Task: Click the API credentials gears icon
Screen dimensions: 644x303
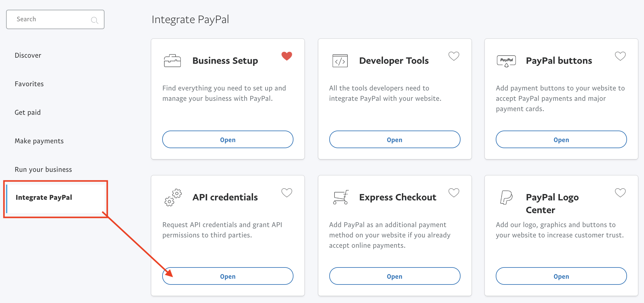Action: pos(173,198)
